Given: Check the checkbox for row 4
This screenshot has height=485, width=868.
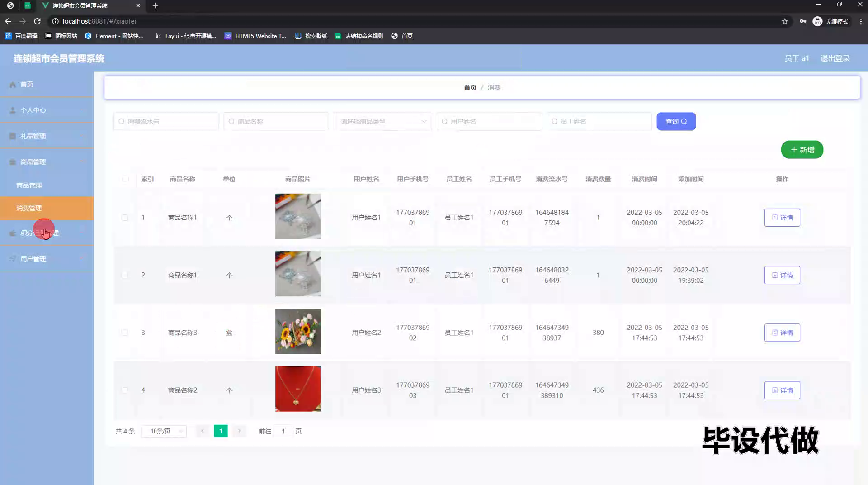Looking at the screenshot, I should [124, 390].
